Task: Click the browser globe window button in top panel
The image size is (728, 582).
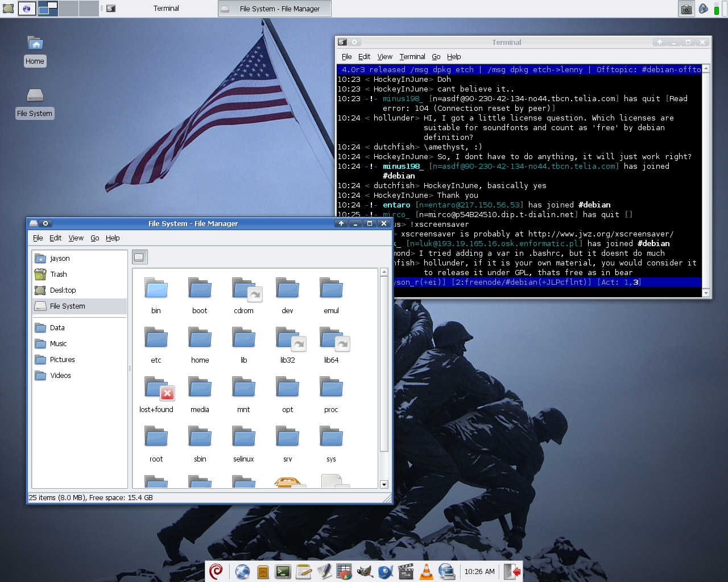Action: [27, 9]
